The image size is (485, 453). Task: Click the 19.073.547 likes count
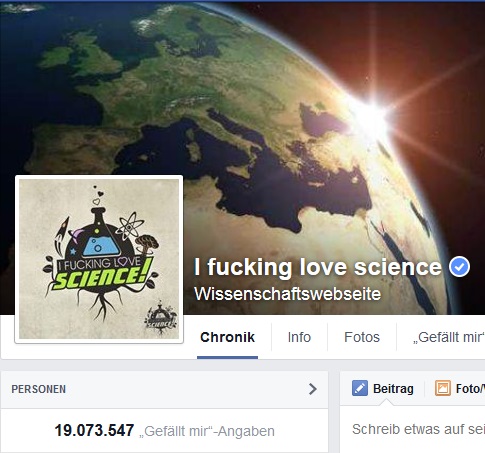coord(94,430)
